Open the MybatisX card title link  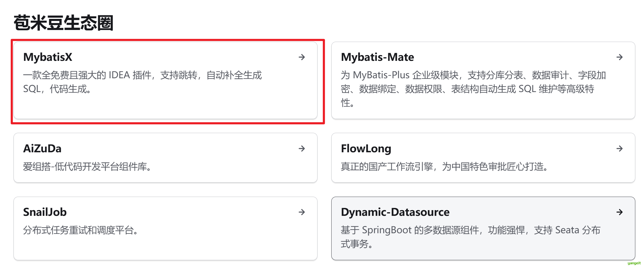tap(48, 57)
